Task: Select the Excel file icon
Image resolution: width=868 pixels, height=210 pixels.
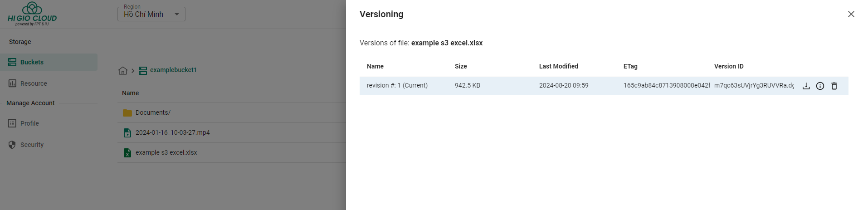Action: pyautogui.click(x=127, y=153)
